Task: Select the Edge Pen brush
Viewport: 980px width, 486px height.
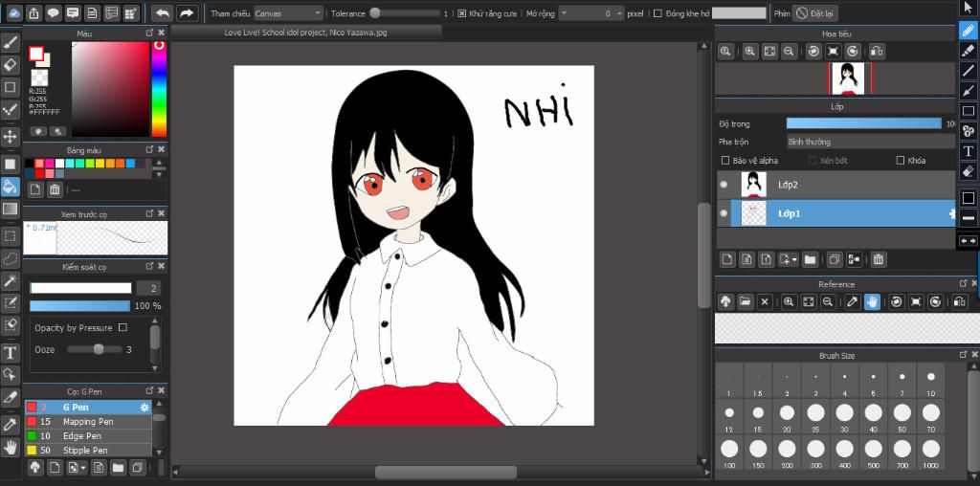Action: [x=88, y=436]
